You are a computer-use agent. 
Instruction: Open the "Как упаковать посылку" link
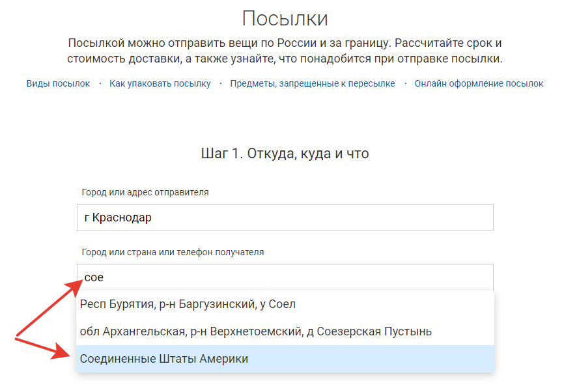(x=160, y=83)
